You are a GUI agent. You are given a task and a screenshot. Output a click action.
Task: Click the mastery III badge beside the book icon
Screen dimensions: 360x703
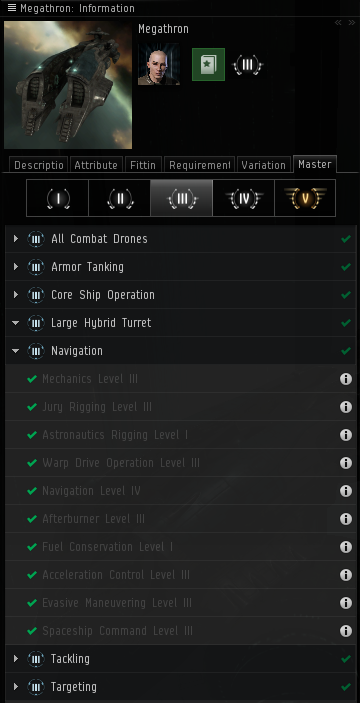247,65
